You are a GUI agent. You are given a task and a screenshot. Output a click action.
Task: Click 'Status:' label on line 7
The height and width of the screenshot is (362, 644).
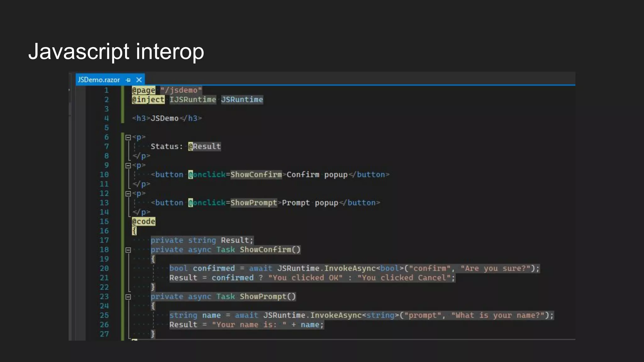coord(167,147)
